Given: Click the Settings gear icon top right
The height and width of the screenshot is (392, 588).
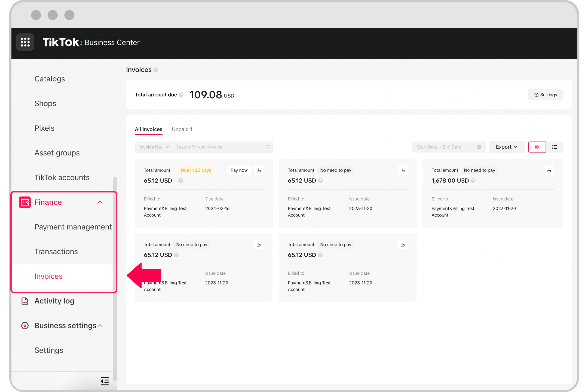Looking at the screenshot, I should (546, 94).
